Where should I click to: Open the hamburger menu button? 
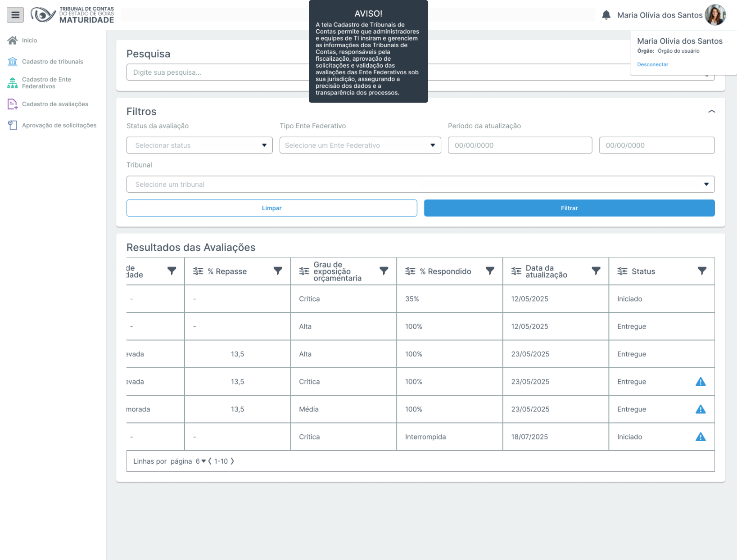coord(15,15)
